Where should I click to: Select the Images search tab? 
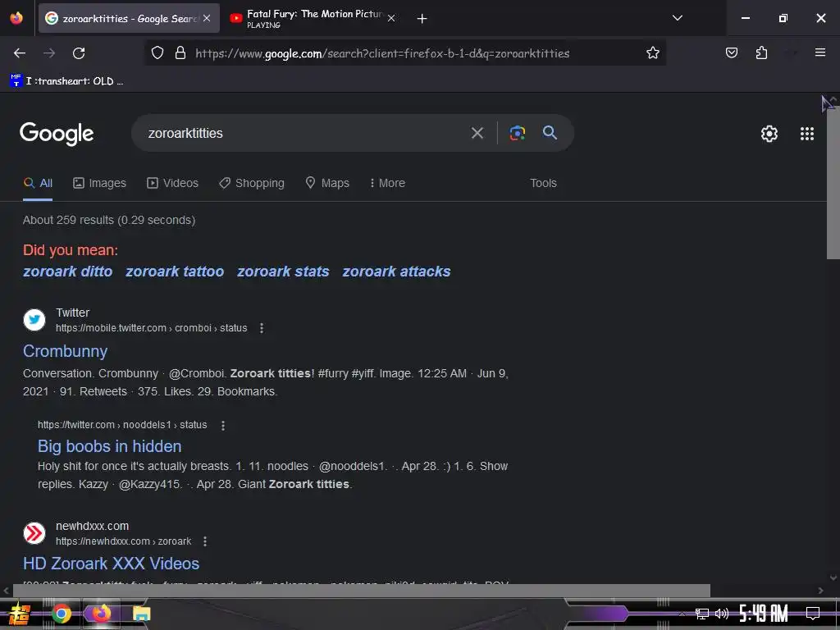(x=99, y=183)
